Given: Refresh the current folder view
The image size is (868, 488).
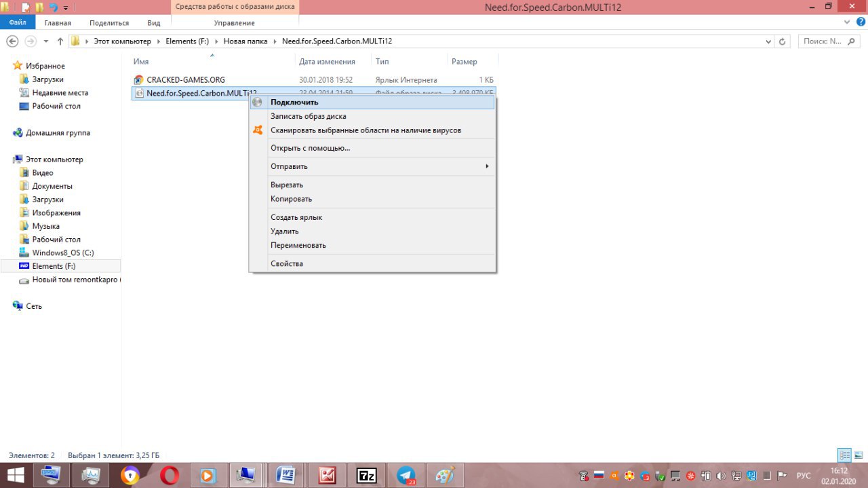Looking at the screenshot, I should pos(783,41).
